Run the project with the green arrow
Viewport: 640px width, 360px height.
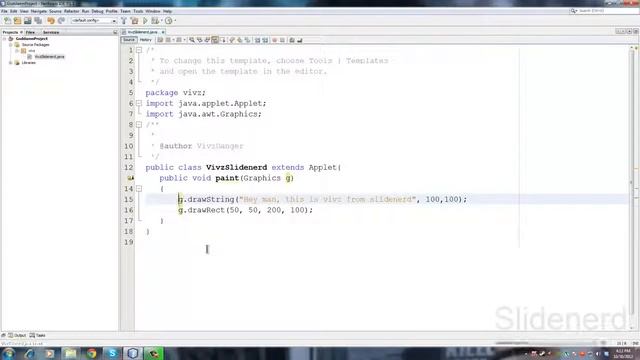point(145,20)
